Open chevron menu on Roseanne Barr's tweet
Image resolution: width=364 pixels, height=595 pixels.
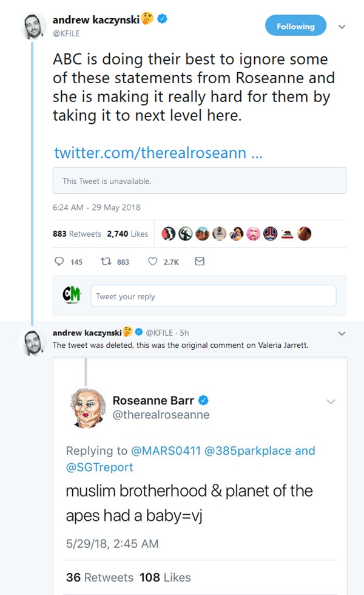[x=331, y=401]
